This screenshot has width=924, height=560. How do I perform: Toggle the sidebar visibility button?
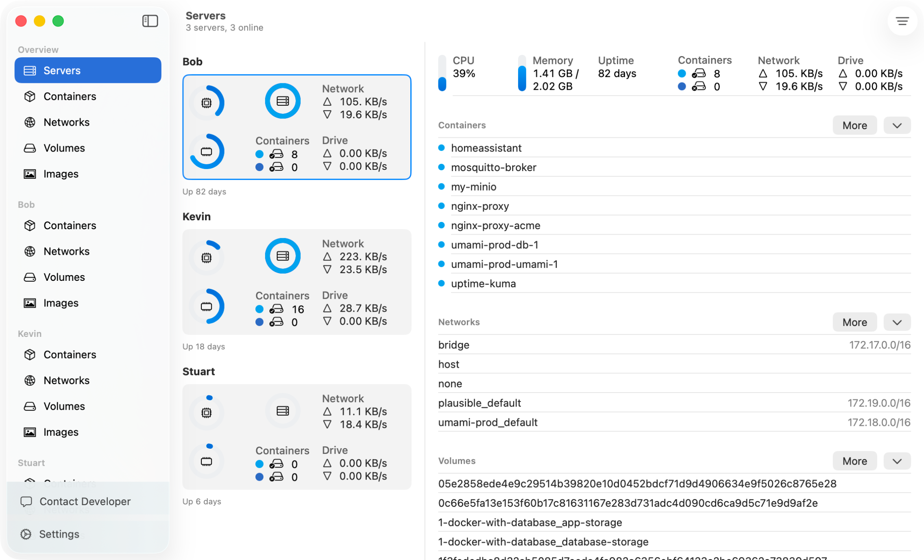(150, 21)
